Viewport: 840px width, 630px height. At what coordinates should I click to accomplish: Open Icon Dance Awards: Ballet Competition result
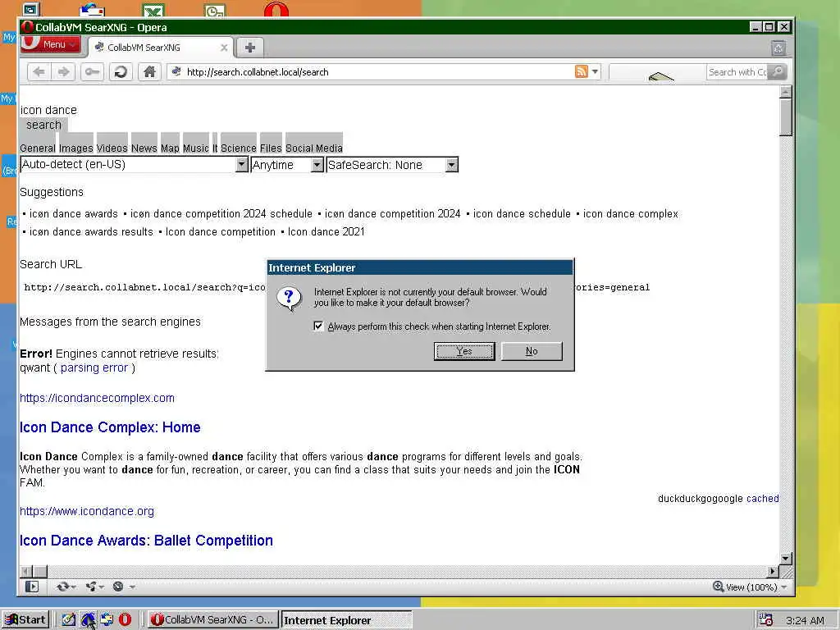pyautogui.click(x=146, y=541)
